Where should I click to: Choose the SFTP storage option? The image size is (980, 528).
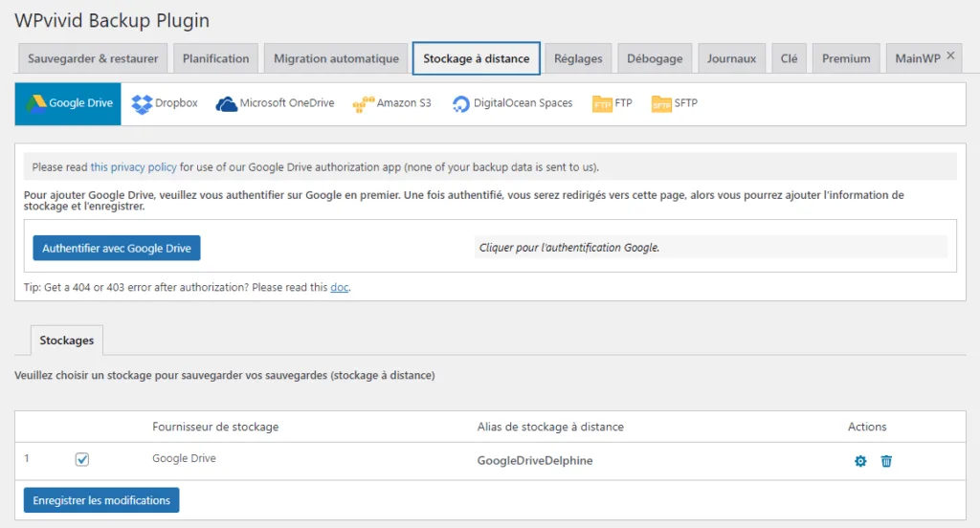click(x=675, y=103)
